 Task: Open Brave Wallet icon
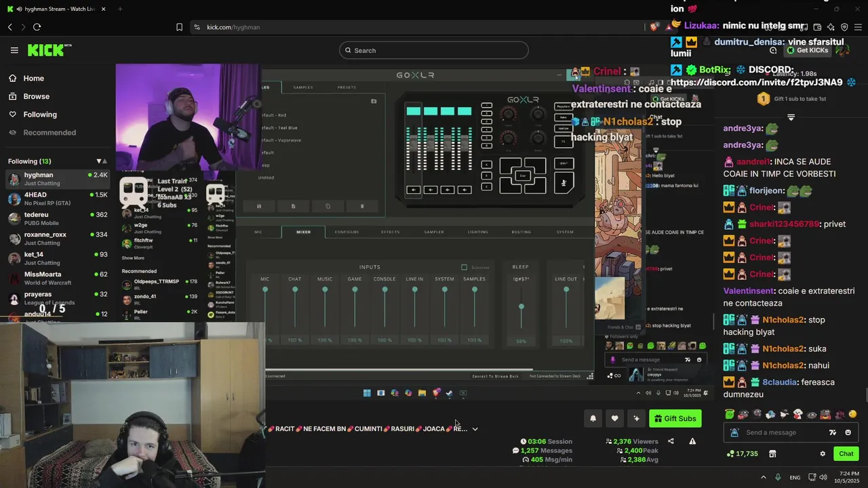point(817,27)
